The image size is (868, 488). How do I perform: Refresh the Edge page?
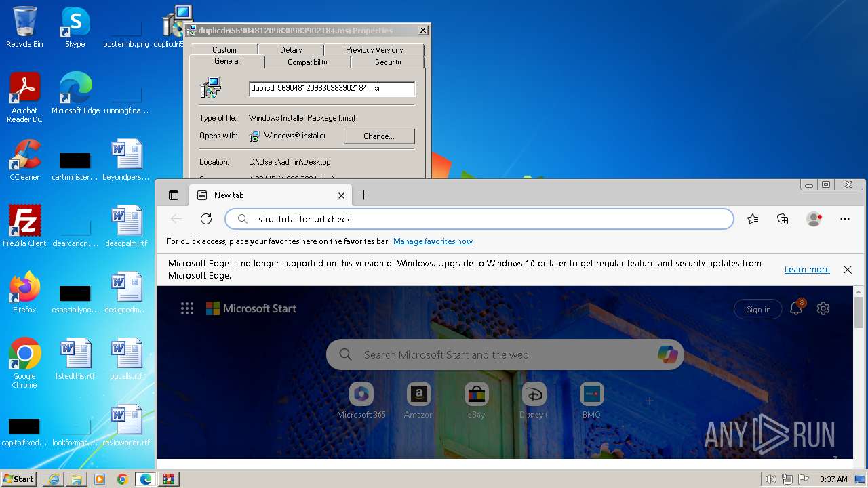(x=206, y=219)
